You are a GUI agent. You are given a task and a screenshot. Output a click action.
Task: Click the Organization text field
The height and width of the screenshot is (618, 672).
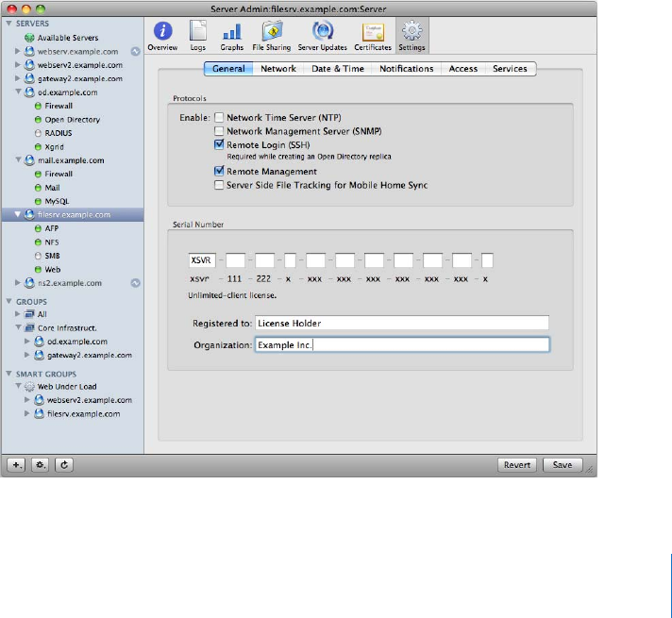[x=402, y=345]
